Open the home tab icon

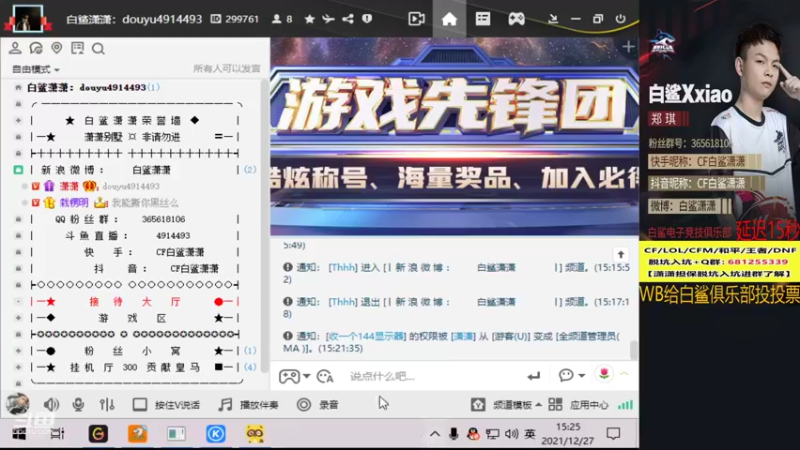449,19
